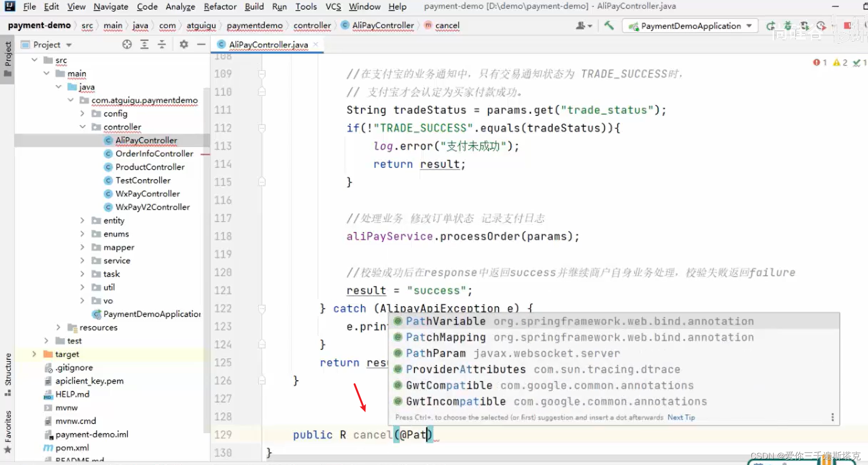Open HELP.md in project tree
Viewport: 868px width, 465px height.
(72, 394)
